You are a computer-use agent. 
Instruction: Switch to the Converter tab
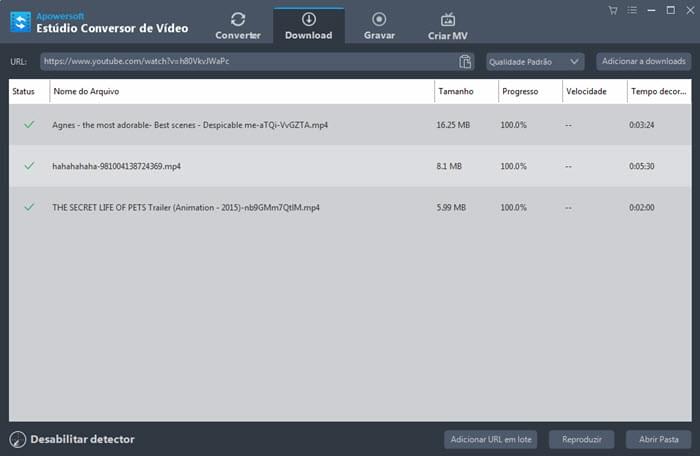(x=238, y=26)
